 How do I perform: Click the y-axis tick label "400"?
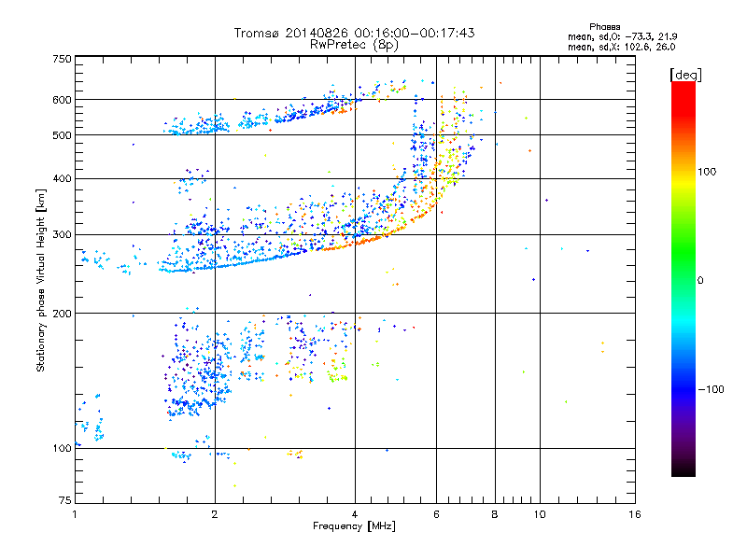[62, 178]
